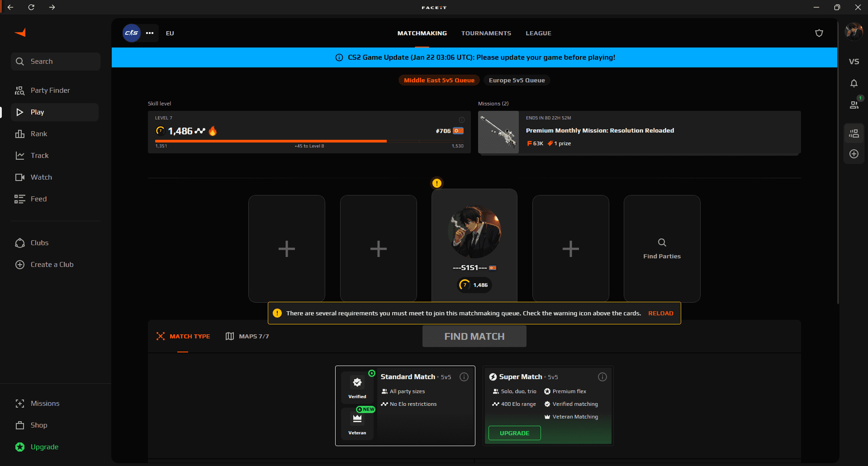Open the Feed section in the sidebar
Image resolution: width=868 pixels, height=466 pixels.
pos(38,199)
